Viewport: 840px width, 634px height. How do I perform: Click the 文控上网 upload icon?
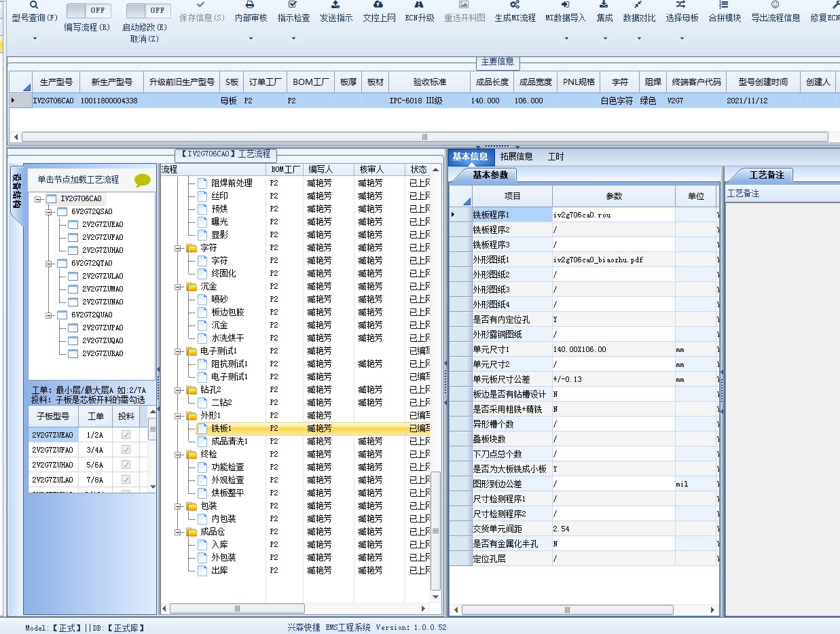[x=378, y=4]
